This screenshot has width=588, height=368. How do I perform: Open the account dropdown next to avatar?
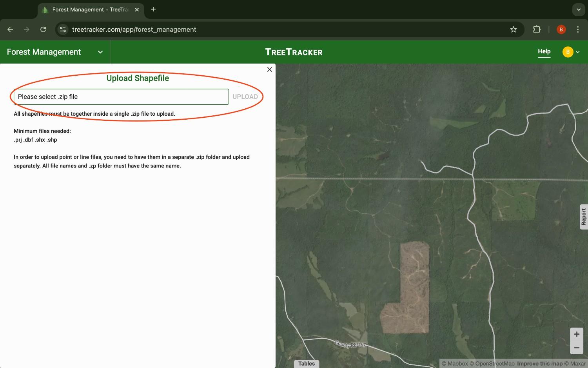(578, 52)
